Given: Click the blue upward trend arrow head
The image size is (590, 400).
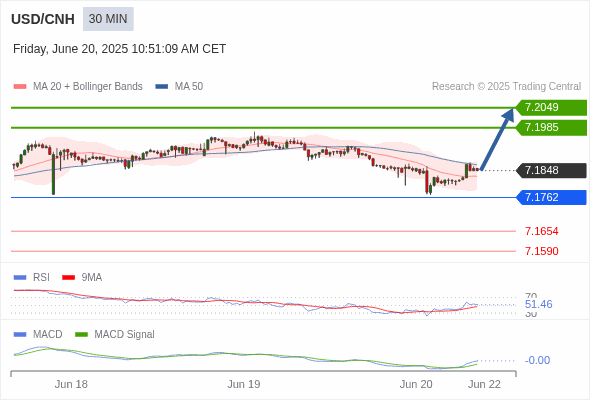Looking at the screenshot, I should pos(509,114).
